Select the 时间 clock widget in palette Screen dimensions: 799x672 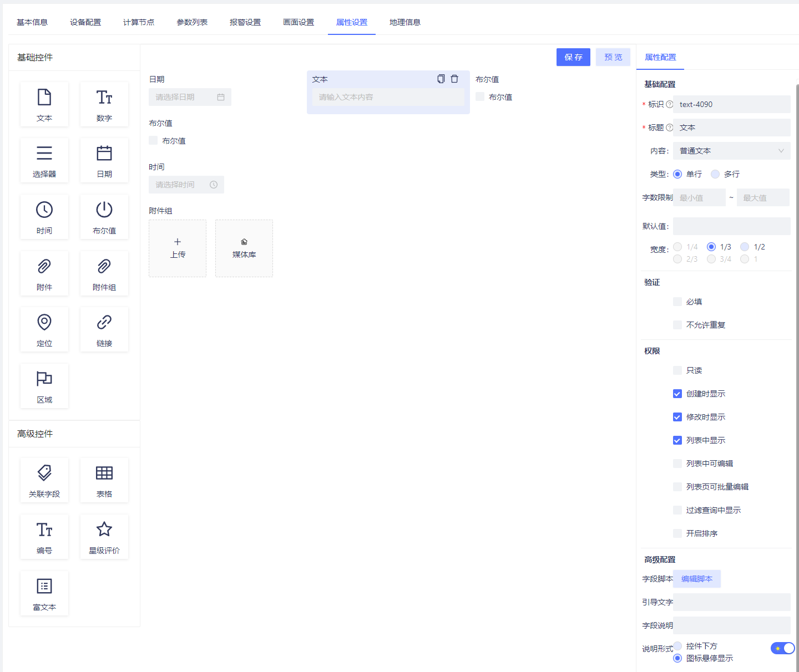44,217
